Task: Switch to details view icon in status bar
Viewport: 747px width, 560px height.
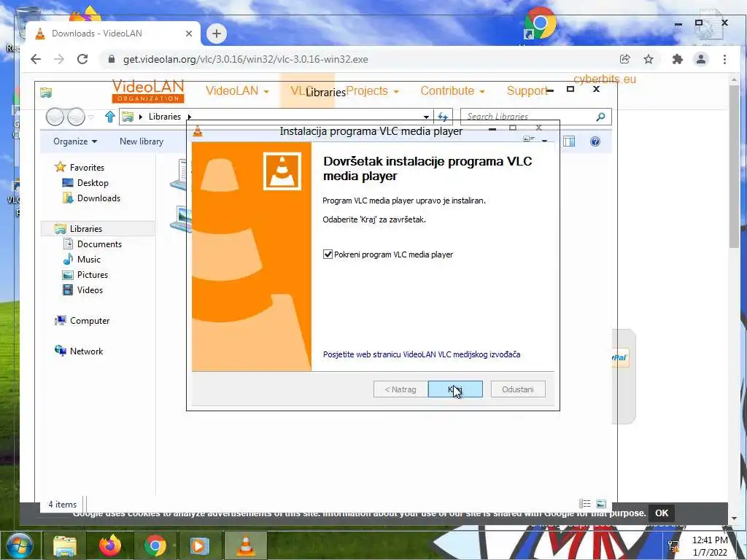Action: (584, 504)
